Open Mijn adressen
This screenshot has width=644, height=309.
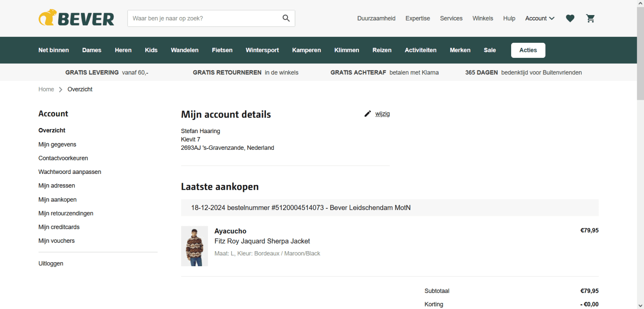pos(57,185)
